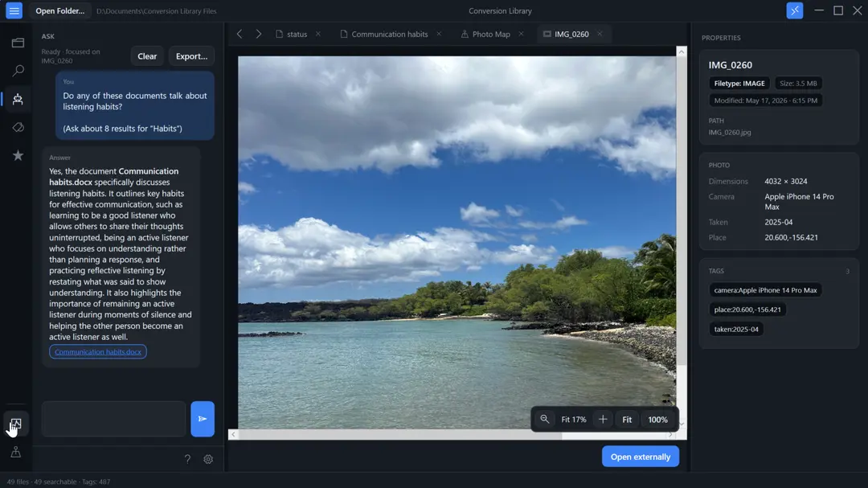Go to previous tab with left chevron
Image resolution: width=868 pixels, height=488 pixels.
point(240,34)
